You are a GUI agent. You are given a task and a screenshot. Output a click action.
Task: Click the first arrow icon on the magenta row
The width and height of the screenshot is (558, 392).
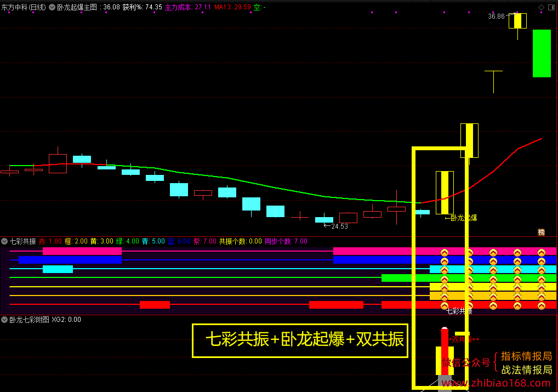click(445, 252)
